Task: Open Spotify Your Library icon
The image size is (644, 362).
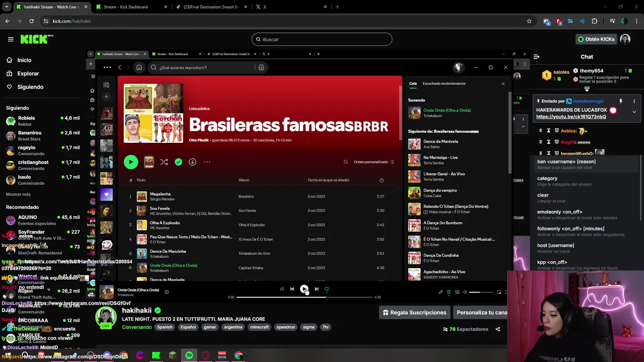Action: 106,85
